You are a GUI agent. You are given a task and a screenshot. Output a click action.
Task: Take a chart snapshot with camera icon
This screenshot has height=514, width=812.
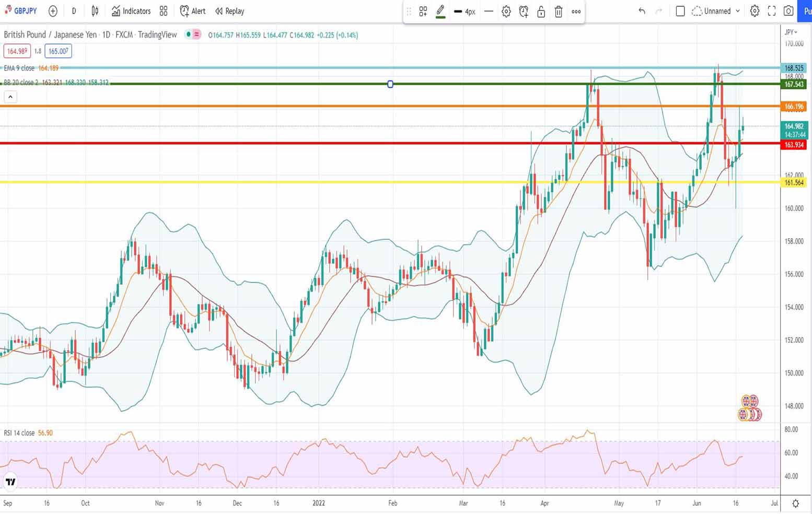pyautogui.click(x=788, y=11)
